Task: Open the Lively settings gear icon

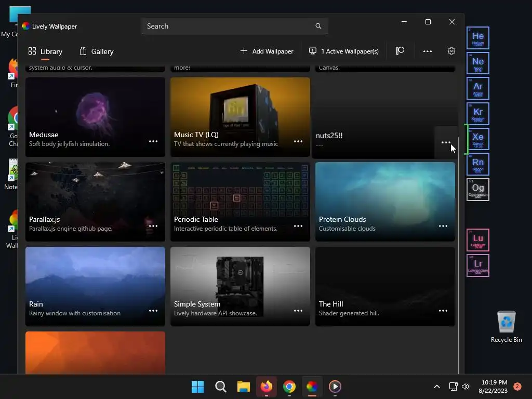Action: click(451, 51)
